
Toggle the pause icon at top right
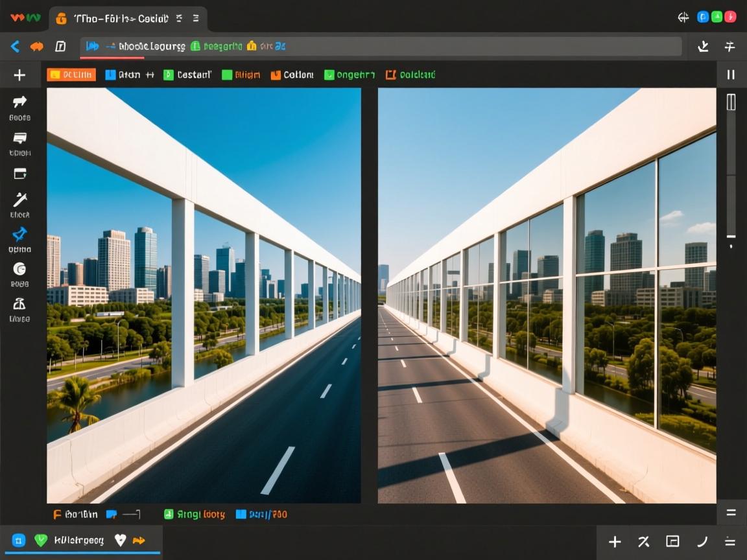(x=731, y=75)
